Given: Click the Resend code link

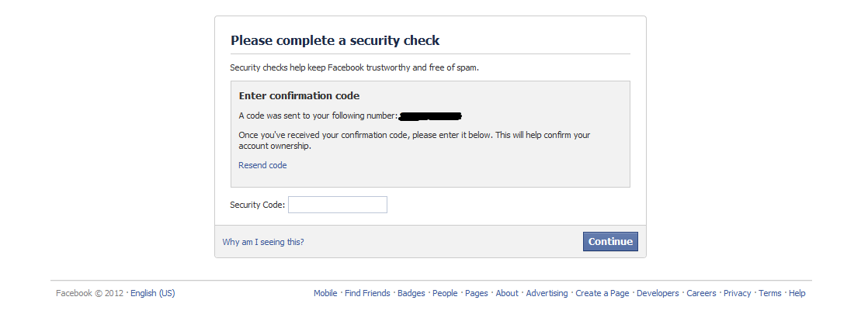Looking at the screenshot, I should [262, 165].
